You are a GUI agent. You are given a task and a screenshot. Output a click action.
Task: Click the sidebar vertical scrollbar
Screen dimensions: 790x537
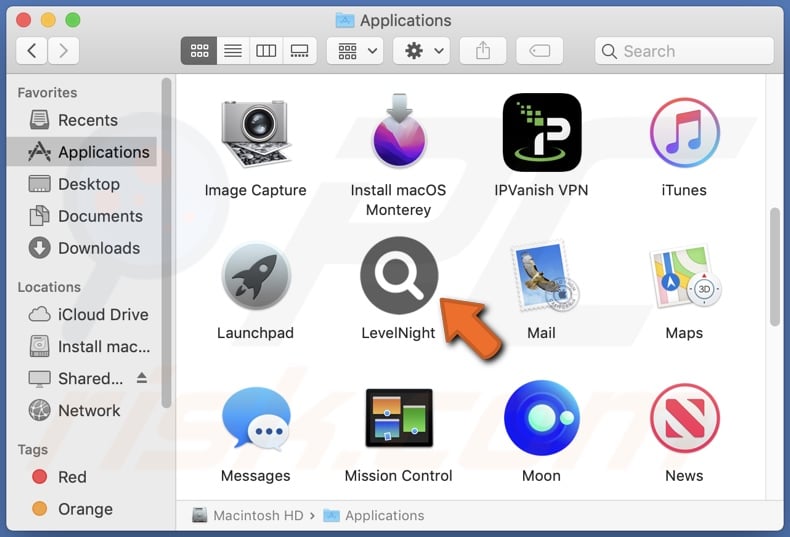click(x=166, y=242)
